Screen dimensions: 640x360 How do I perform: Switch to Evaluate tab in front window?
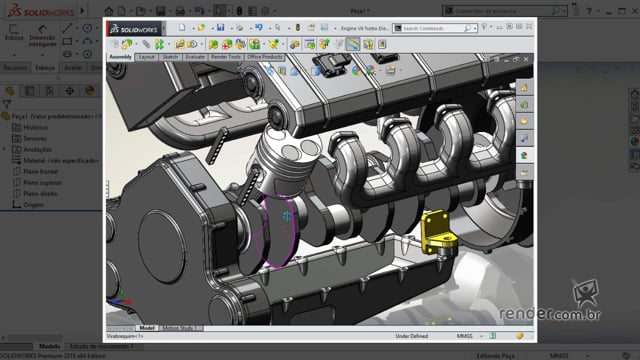(x=195, y=57)
